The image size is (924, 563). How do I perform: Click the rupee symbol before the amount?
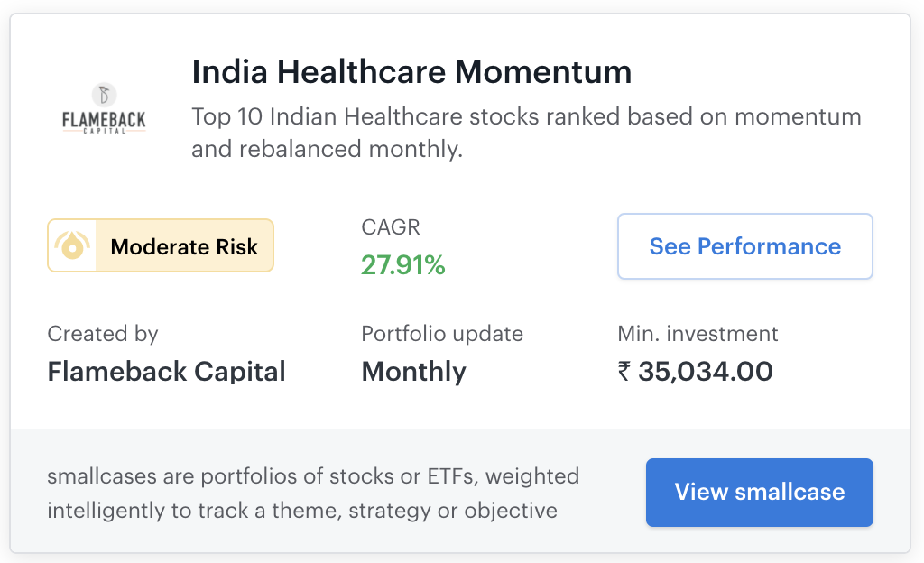tap(624, 372)
